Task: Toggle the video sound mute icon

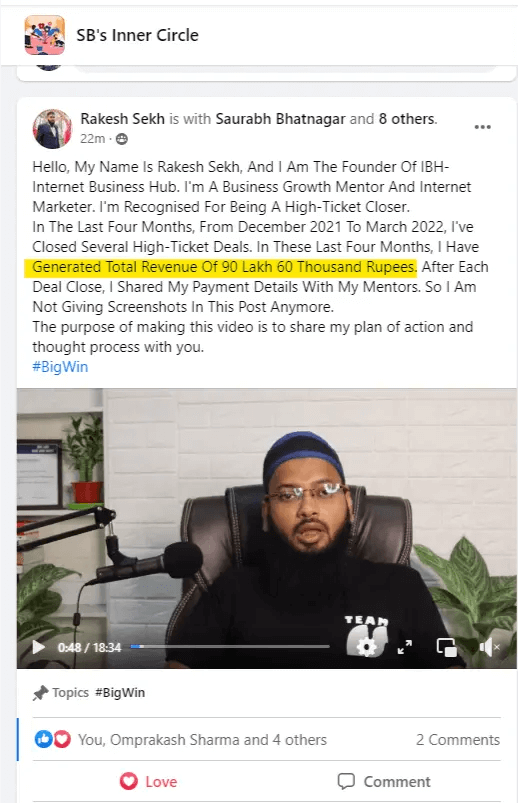Action: pos(489,647)
